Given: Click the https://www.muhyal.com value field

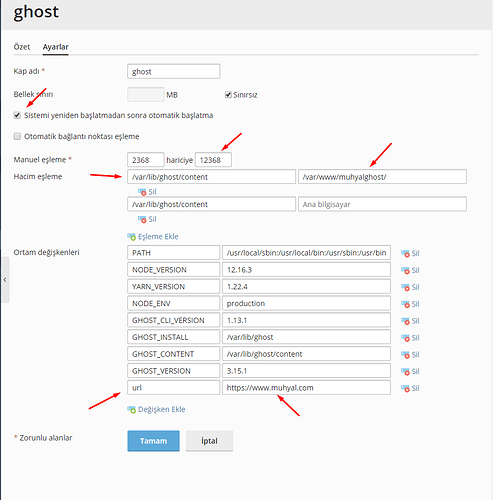Looking at the screenshot, I should pyautogui.click(x=306, y=388).
